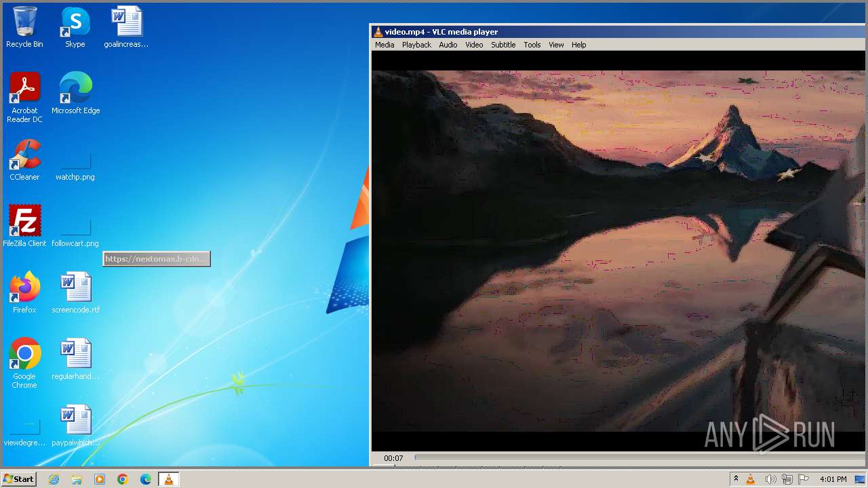Screen dimensions: 868x488
Task: Open the VLC Audio menu
Action: (448, 45)
